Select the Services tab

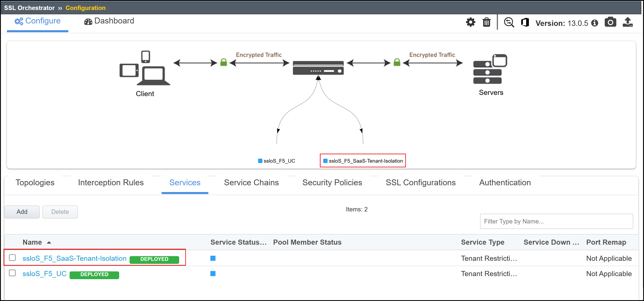[x=185, y=183]
